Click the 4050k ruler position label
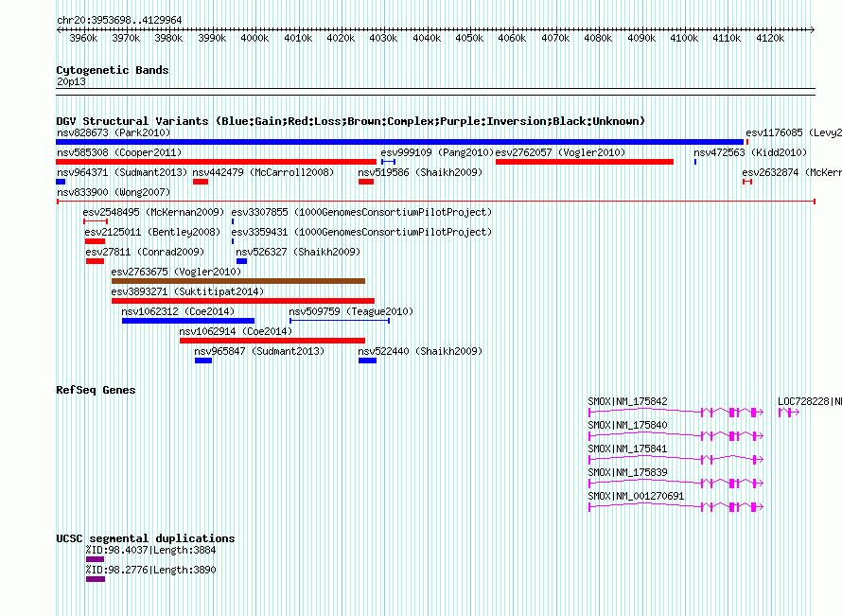The height and width of the screenshot is (616, 842). point(469,38)
